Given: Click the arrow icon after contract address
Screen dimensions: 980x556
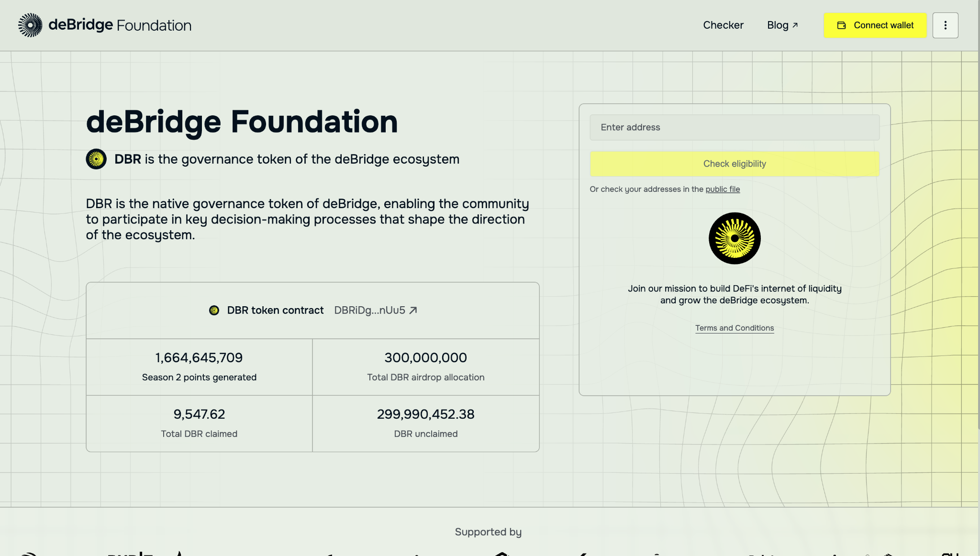Looking at the screenshot, I should (x=413, y=311).
